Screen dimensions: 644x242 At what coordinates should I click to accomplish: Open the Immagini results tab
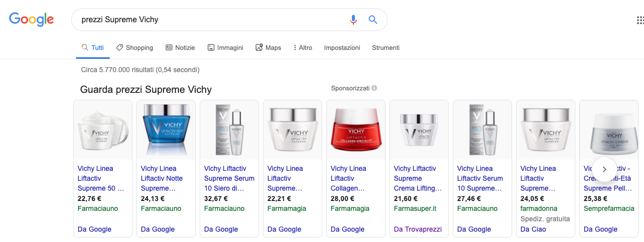225,48
